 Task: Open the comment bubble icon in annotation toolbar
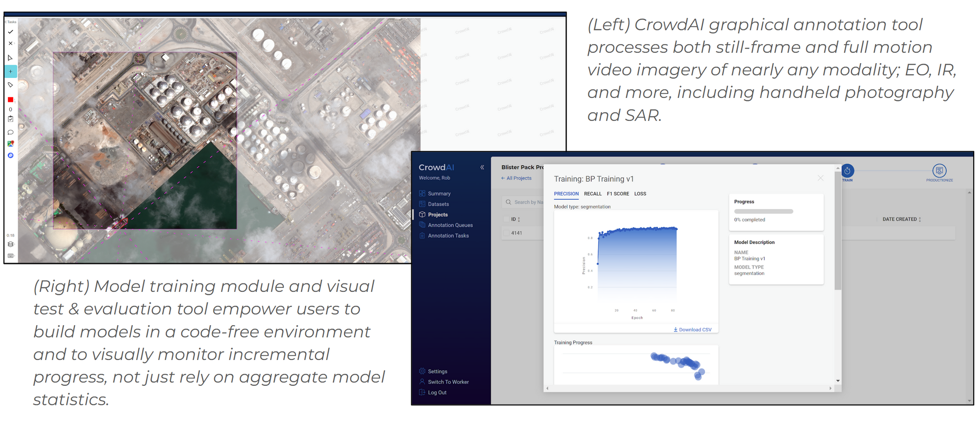pos(10,132)
